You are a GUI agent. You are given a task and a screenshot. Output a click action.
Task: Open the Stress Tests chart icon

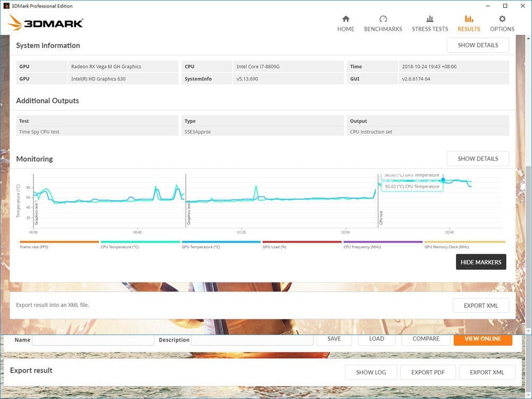tap(430, 19)
